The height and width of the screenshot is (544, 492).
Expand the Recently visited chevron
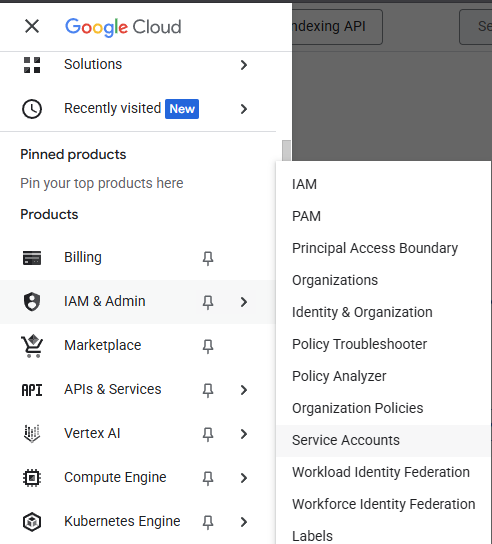(244, 109)
